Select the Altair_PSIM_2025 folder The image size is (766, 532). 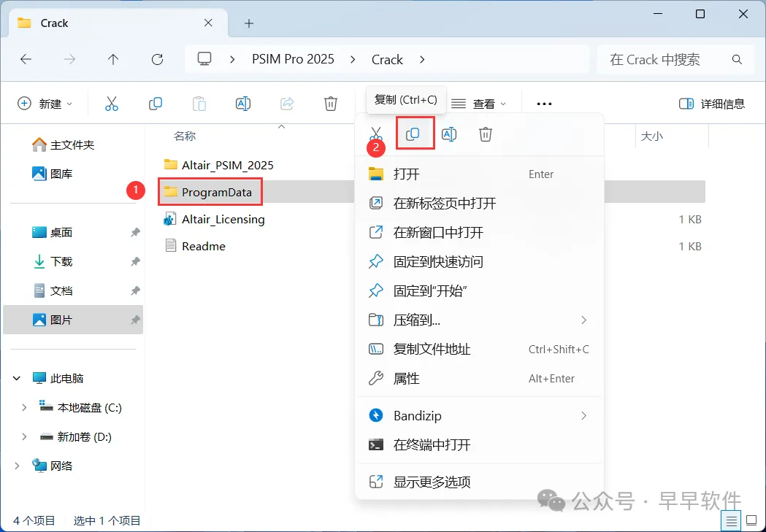coord(219,165)
